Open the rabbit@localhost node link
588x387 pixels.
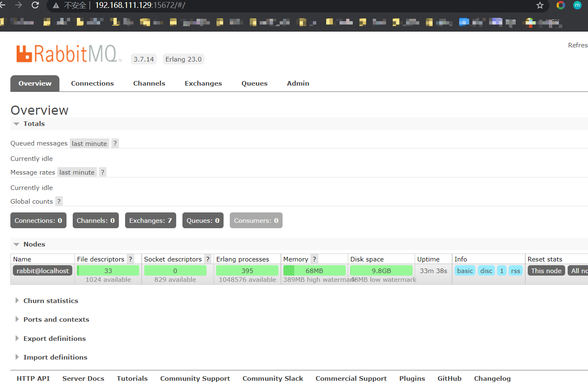coord(43,271)
